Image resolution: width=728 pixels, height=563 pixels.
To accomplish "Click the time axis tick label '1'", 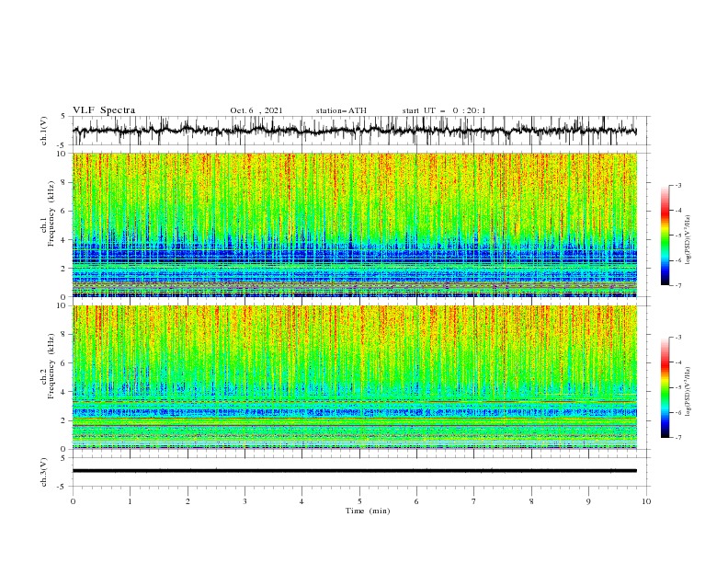I will (x=130, y=501).
